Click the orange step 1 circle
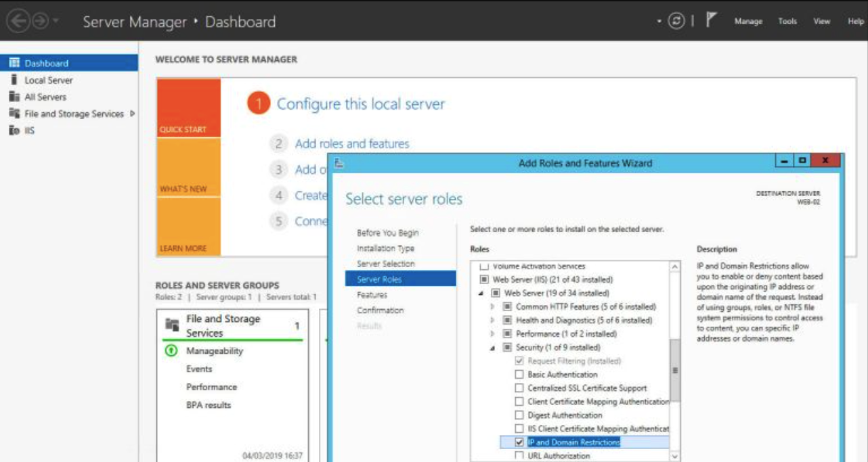Screen dimensions: 868x462 click(258, 104)
